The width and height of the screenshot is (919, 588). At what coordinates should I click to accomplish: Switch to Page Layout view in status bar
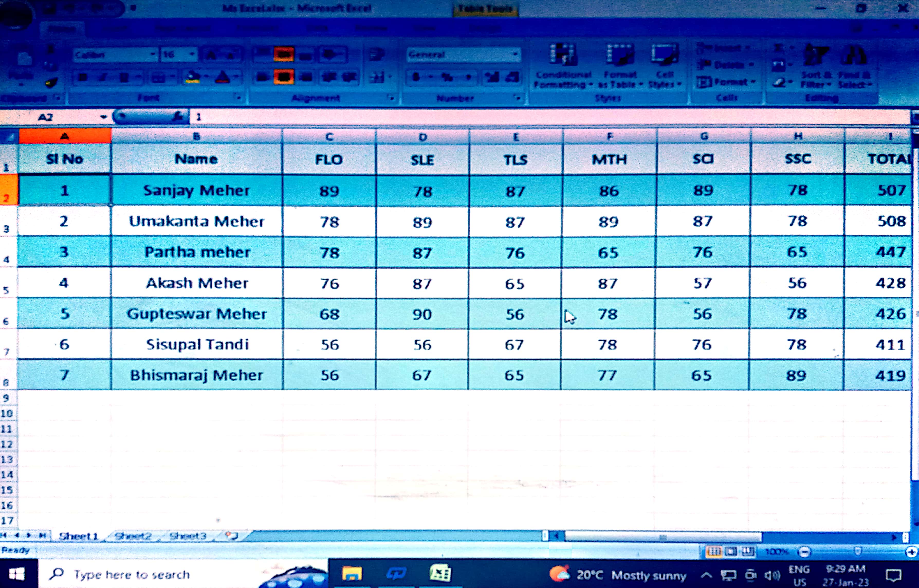coord(731,552)
